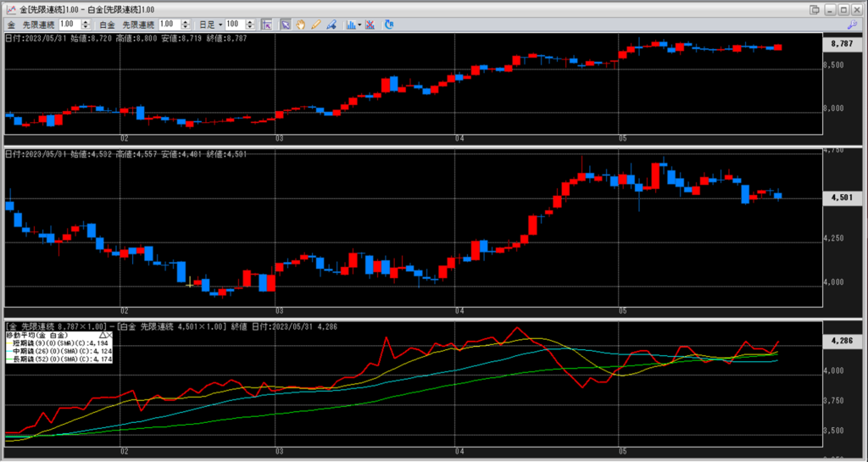The image size is (868, 462).
Task: Toggle the crosshair cursor mode button
Action: coord(267,25)
